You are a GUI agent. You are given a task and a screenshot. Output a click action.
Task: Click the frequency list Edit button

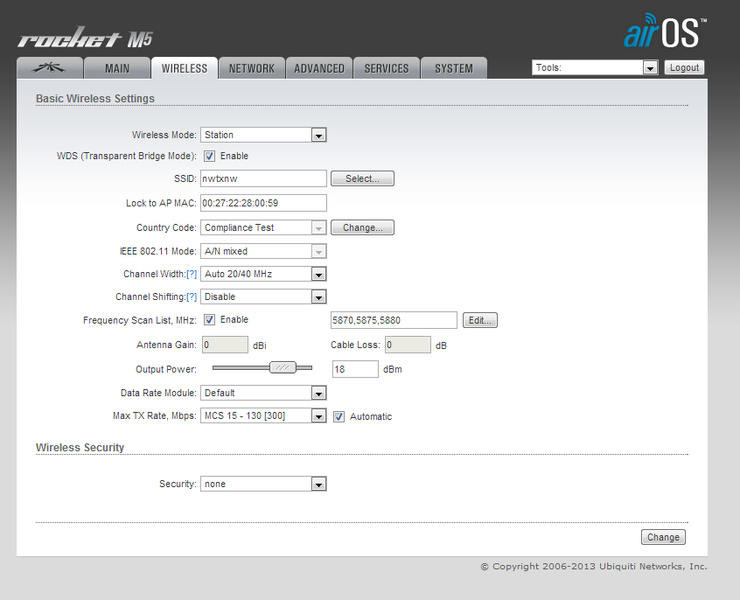coord(480,320)
